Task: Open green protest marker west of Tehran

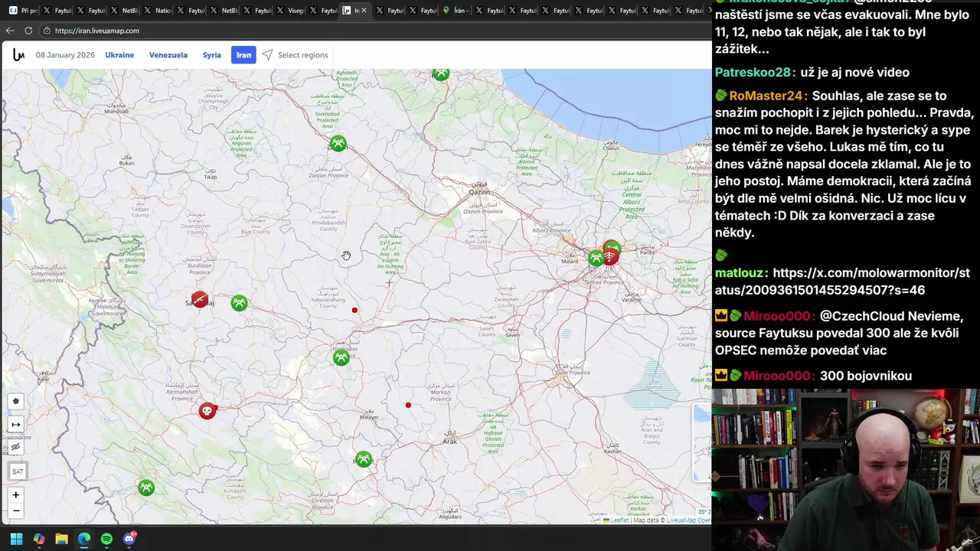Action: click(x=596, y=259)
